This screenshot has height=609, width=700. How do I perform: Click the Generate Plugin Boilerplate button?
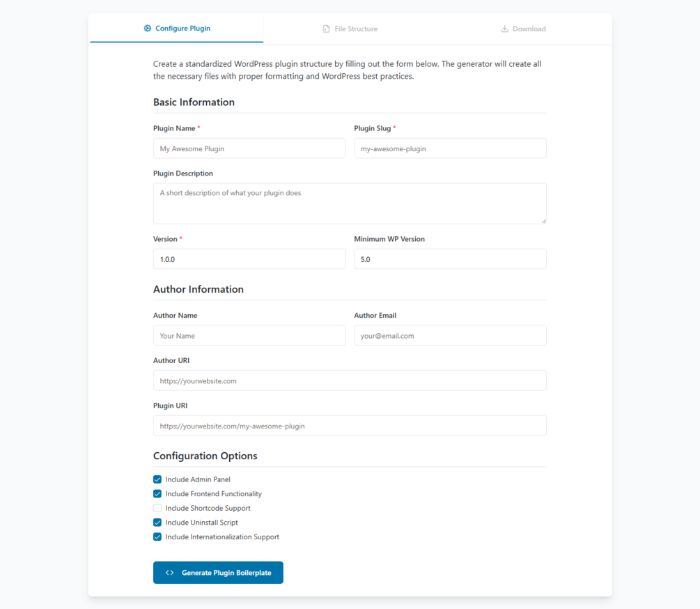(218, 572)
